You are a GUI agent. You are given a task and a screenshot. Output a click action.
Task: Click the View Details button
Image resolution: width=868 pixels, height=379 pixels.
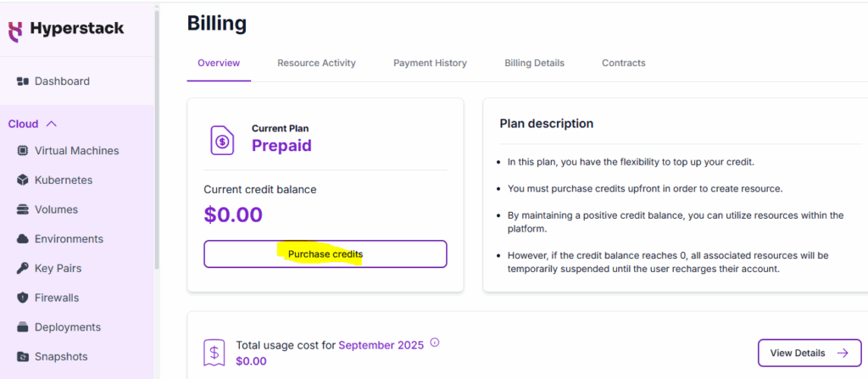click(x=809, y=353)
